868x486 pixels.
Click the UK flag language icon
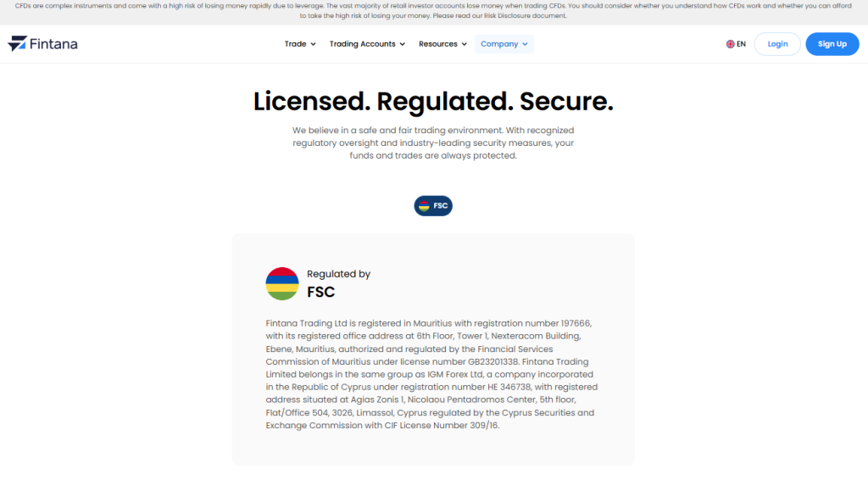click(730, 44)
